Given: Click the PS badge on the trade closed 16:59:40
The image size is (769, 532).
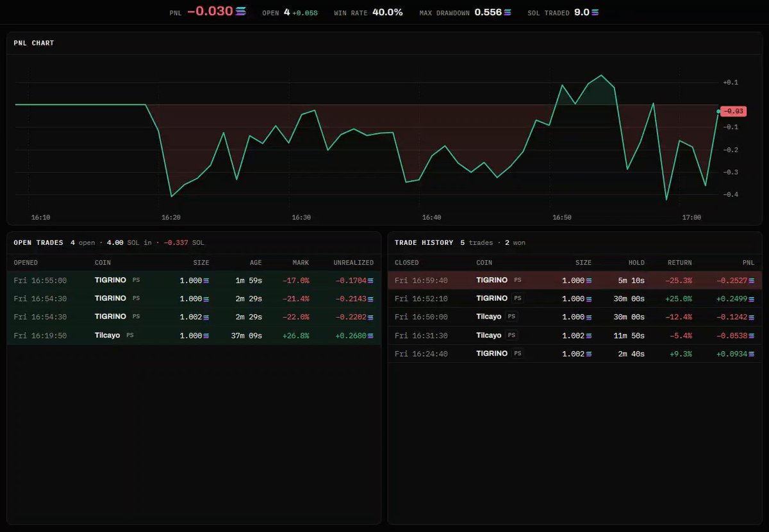Looking at the screenshot, I should pos(518,280).
